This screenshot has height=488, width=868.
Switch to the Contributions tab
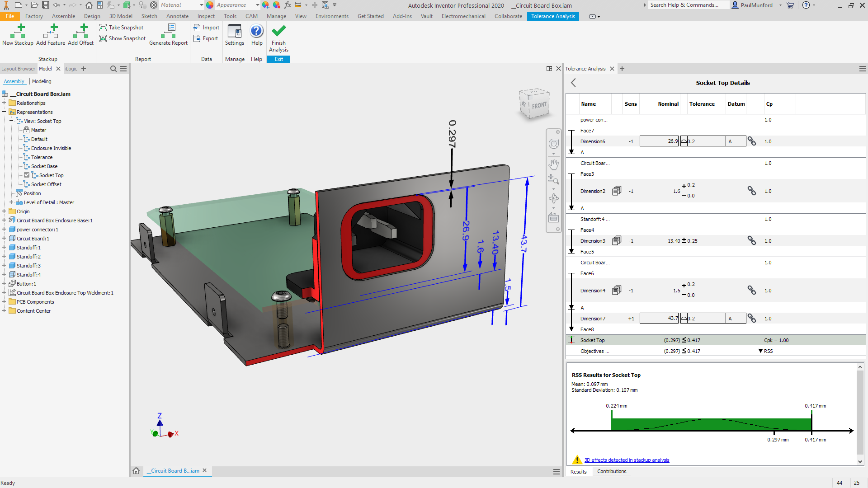[612, 471]
